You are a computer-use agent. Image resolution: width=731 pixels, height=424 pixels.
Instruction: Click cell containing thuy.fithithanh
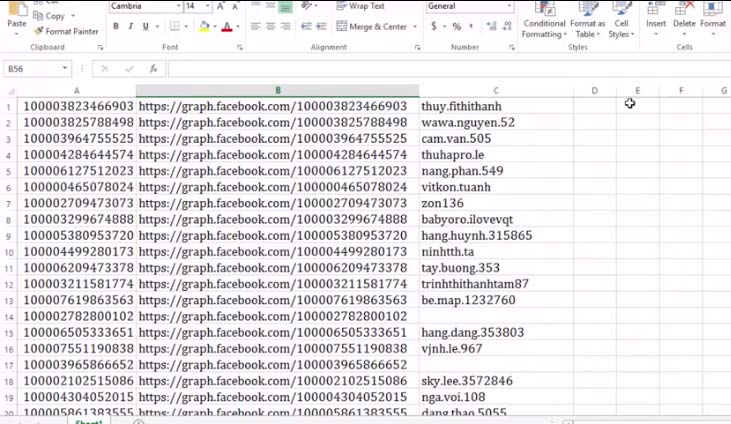coord(496,106)
